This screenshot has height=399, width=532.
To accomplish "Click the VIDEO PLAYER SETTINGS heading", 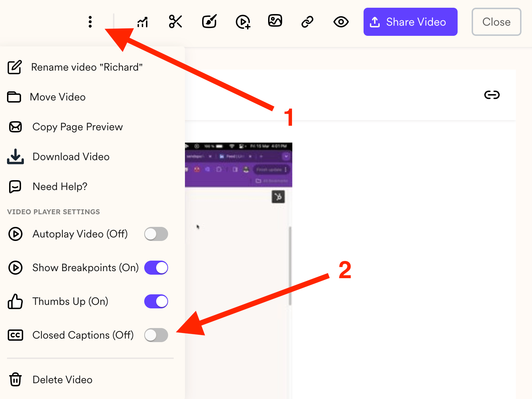I will click(x=54, y=212).
